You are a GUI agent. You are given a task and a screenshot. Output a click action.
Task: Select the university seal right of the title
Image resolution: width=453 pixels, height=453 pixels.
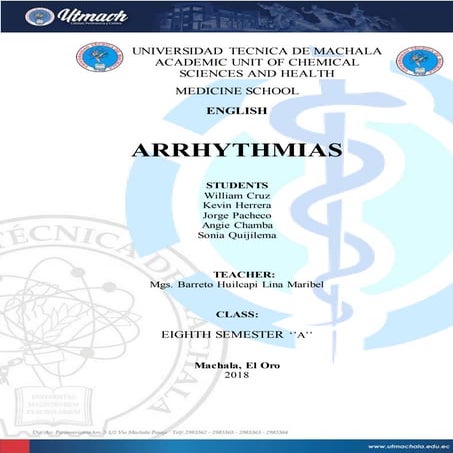point(419,61)
